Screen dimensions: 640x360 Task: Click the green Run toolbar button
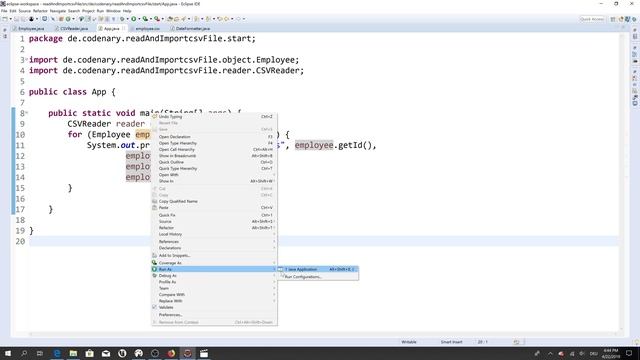133,19
